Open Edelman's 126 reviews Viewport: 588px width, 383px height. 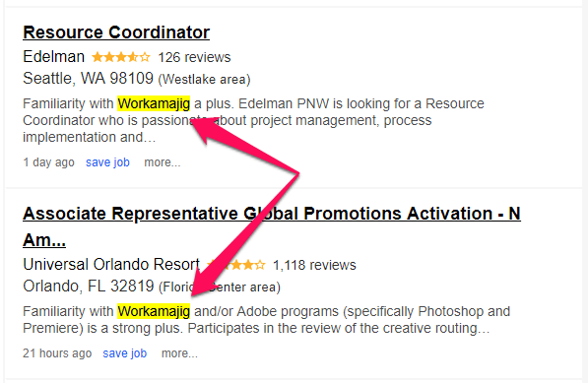click(x=194, y=57)
